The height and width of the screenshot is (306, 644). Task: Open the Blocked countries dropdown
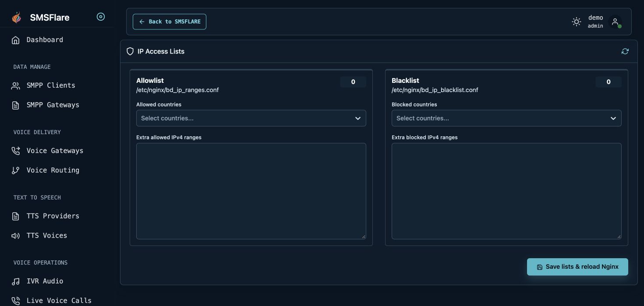point(506,118)
